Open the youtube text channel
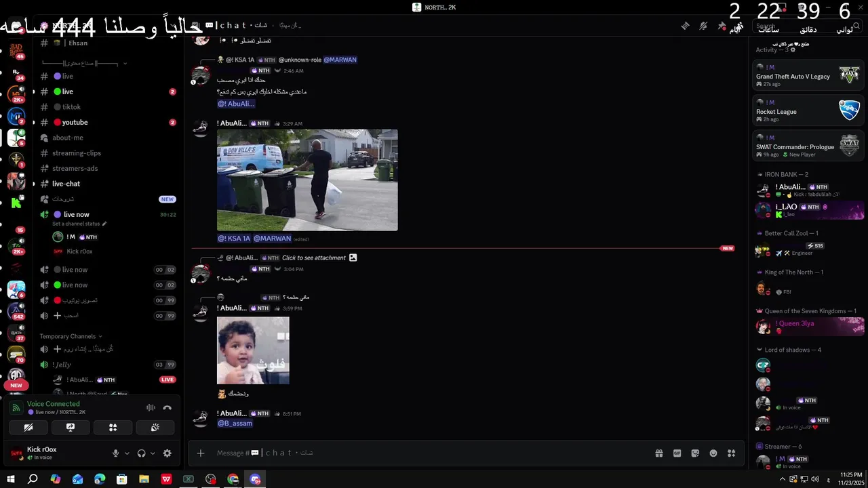 (x=105, y=122)
